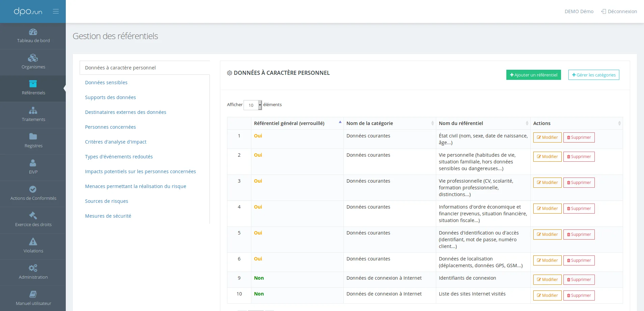Open the EIVP person icon
Screen dimensions: 644x311
[x=33, y=163]
